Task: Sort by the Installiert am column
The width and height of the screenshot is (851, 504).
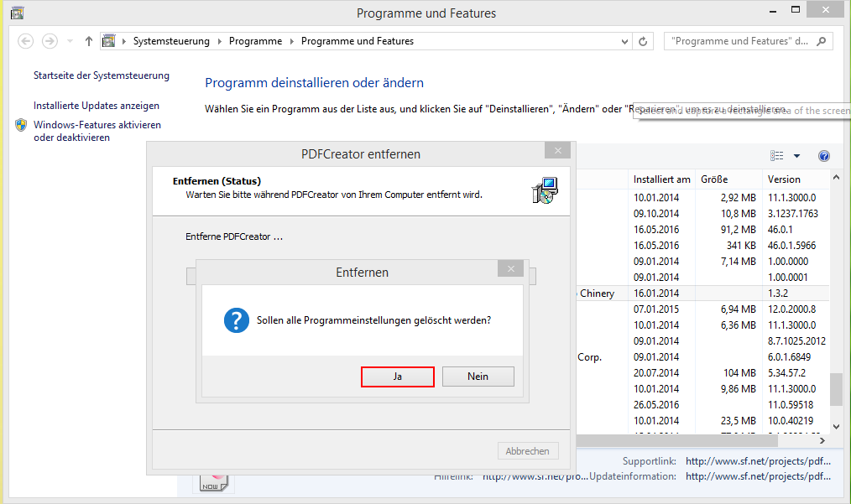Action: (x=662, y=179)
